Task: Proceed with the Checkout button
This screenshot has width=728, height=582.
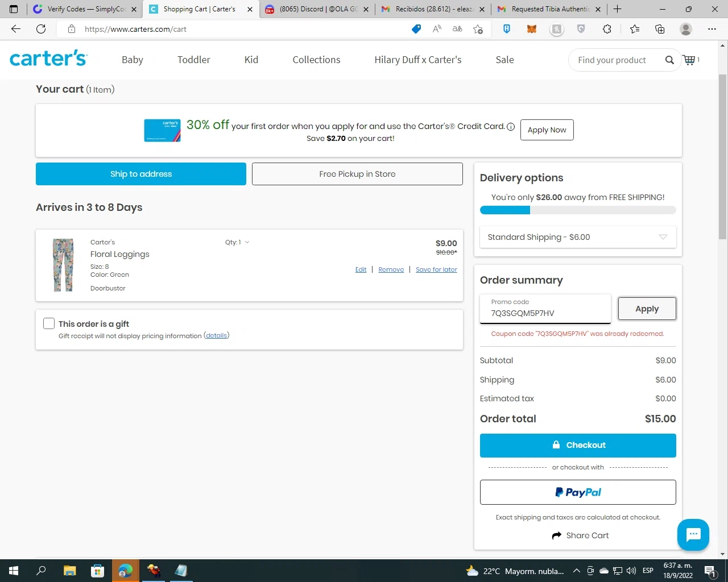Action: 578,446
